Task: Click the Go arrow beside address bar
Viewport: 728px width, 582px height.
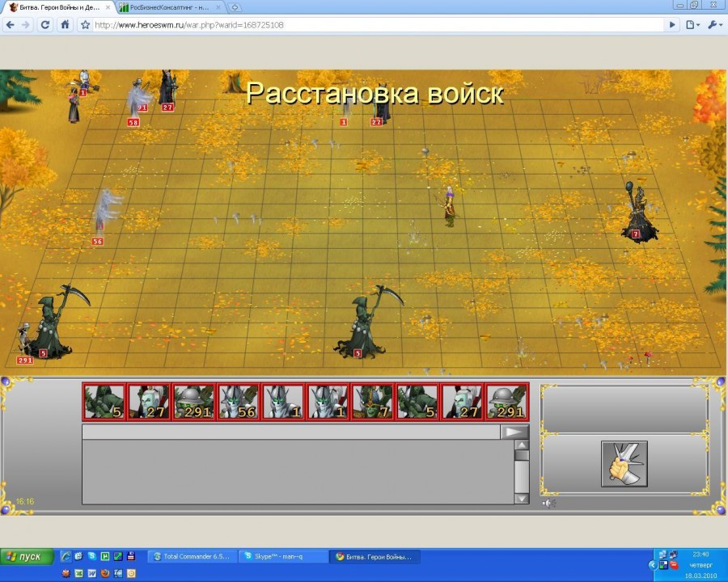Action: pos(672,25)
